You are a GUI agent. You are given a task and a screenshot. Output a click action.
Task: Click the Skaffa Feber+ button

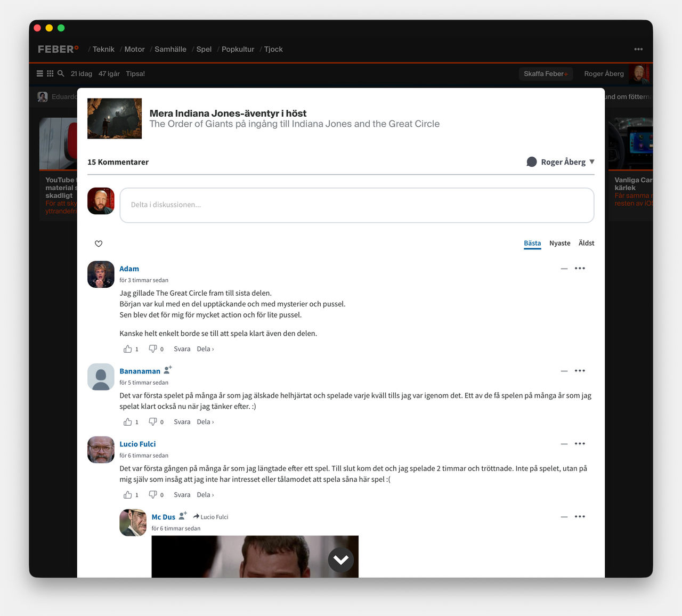pos(546,74)
